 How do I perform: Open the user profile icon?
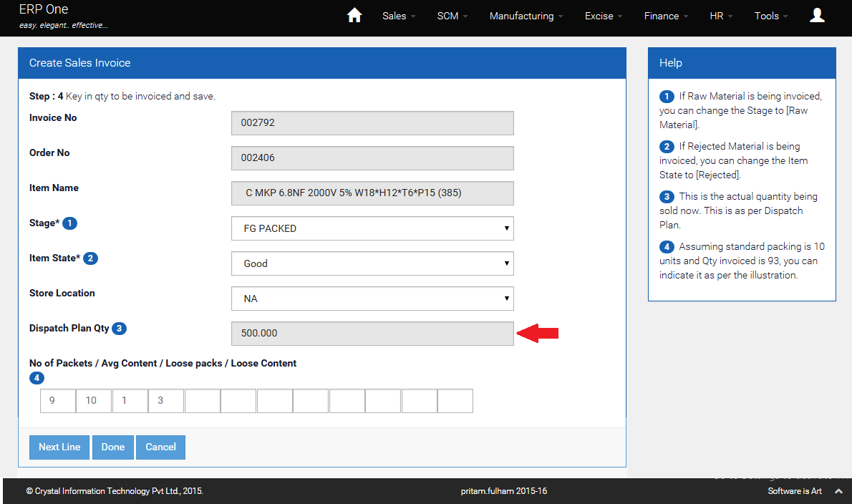tap(817, 16)
